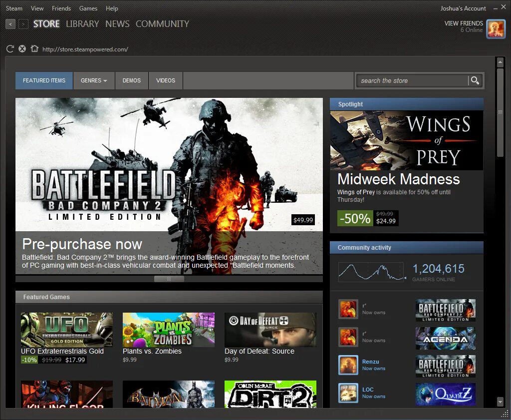Open the GENRES dropdown
The image size is (511, 420).
[x=94, y=80]
